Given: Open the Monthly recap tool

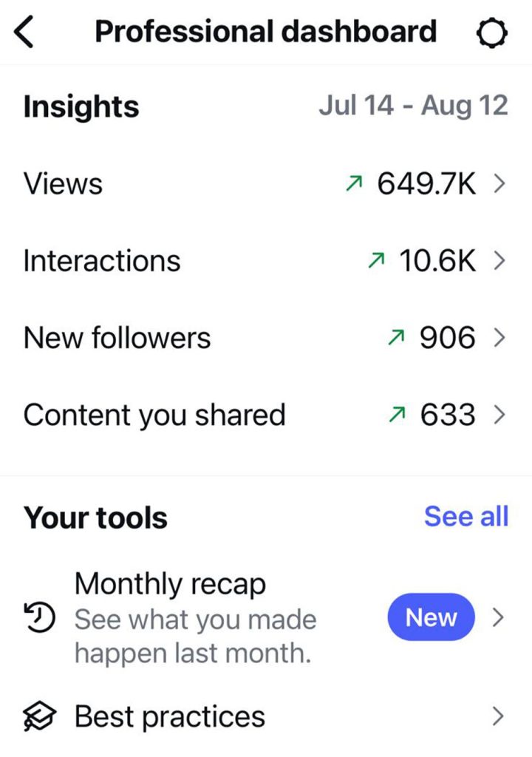Looking at the screenshot, I should 195,618.
